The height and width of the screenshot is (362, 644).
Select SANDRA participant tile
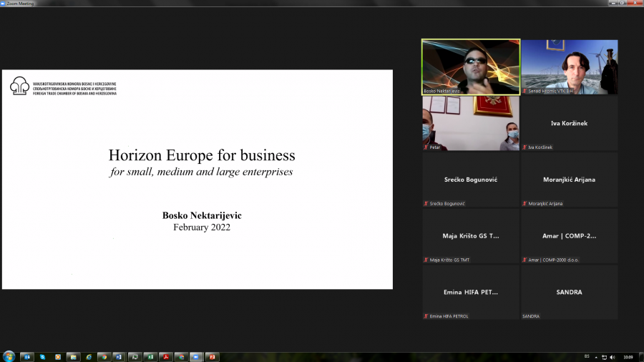[570, 292]
